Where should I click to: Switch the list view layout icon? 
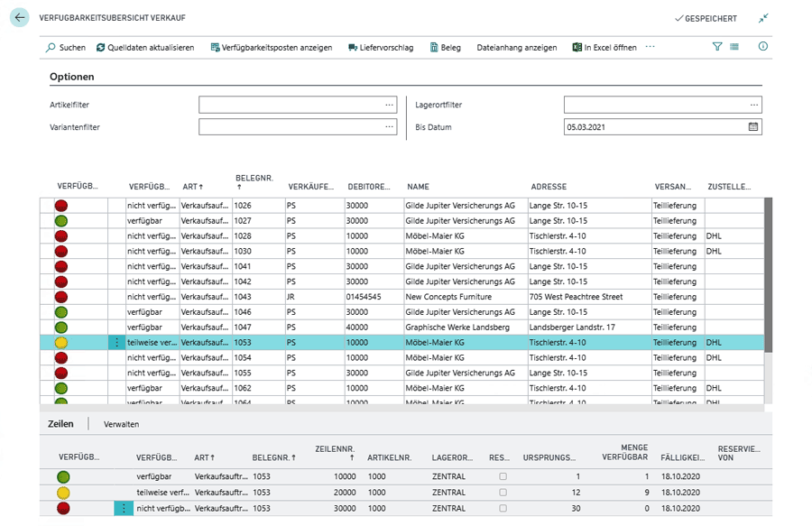point(734,47)
